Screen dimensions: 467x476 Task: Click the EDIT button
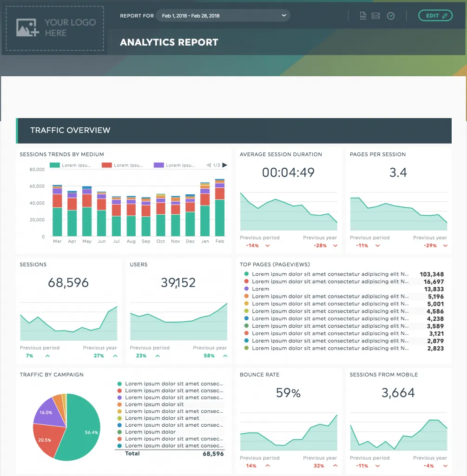point(435,16)
